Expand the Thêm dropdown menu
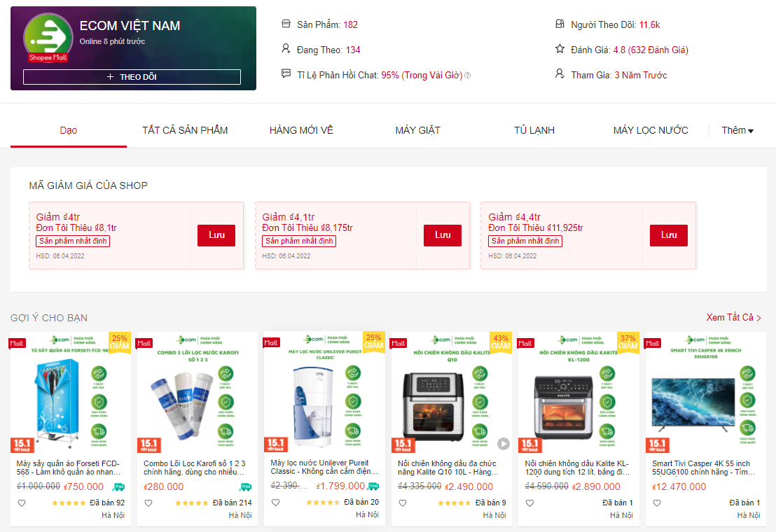This screenshot has height=532, width=776. tap(737, 130)
